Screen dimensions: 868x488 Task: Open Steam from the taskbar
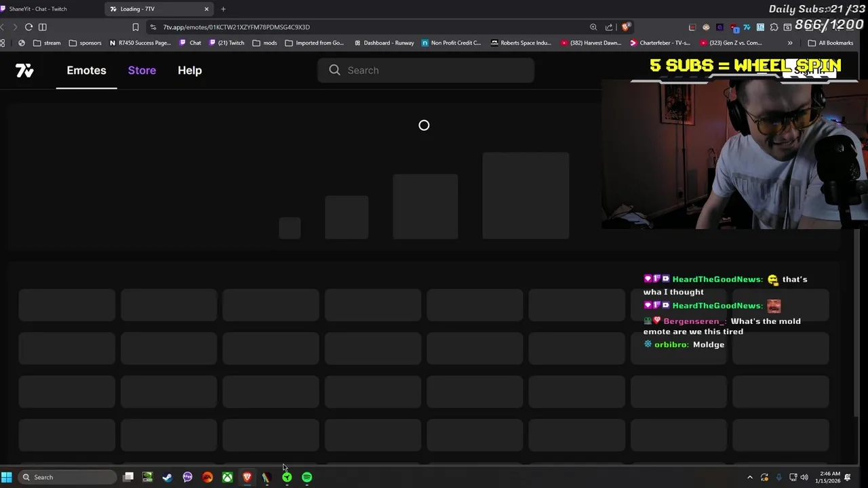pos(167,477)
